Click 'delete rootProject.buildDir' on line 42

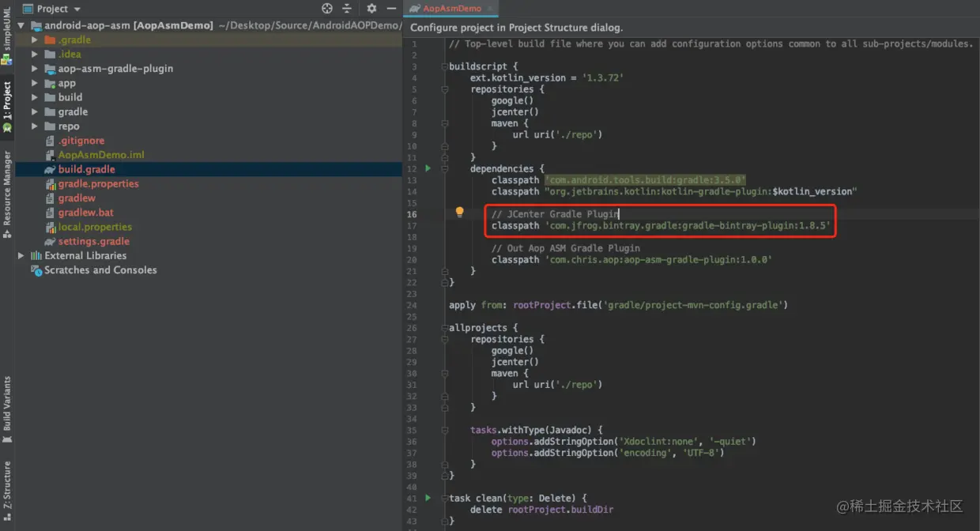[541, 510]
